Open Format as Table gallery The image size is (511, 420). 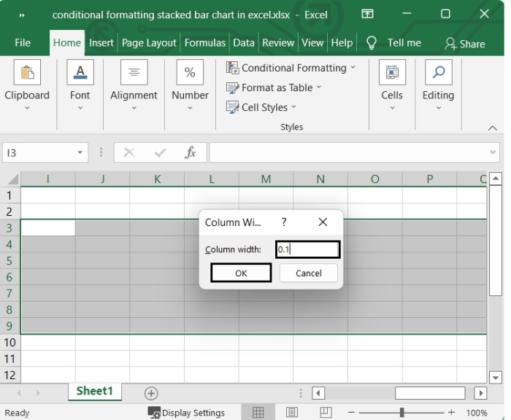pyautogui.click(x=274, y=87)
